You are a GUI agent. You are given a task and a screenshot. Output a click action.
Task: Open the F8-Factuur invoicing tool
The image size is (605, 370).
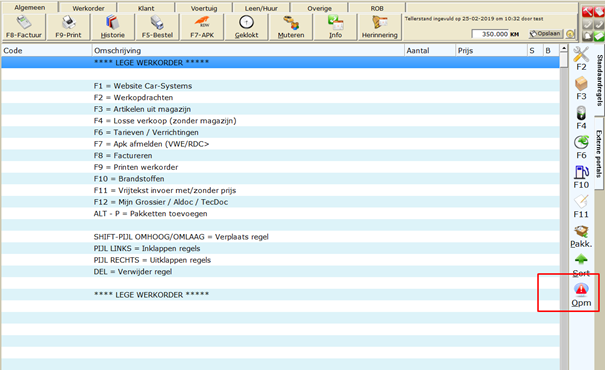coord(24,27)
